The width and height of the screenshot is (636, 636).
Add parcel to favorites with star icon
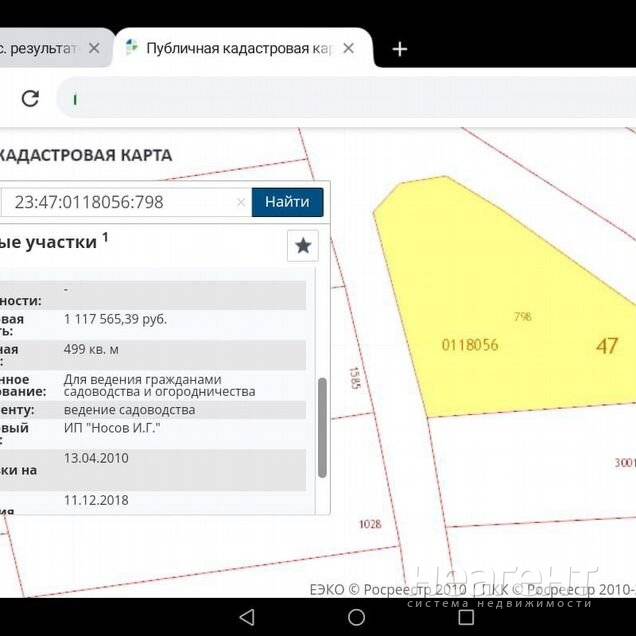(303, 245)
